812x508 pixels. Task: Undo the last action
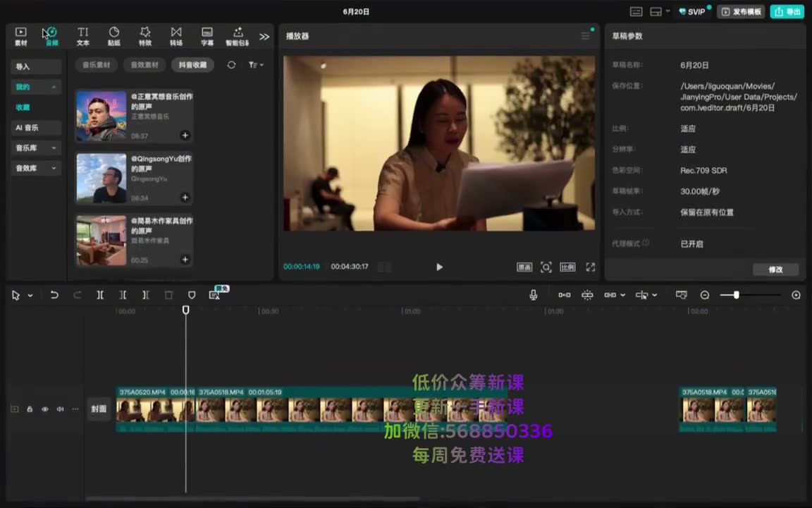tap(54, 295)
